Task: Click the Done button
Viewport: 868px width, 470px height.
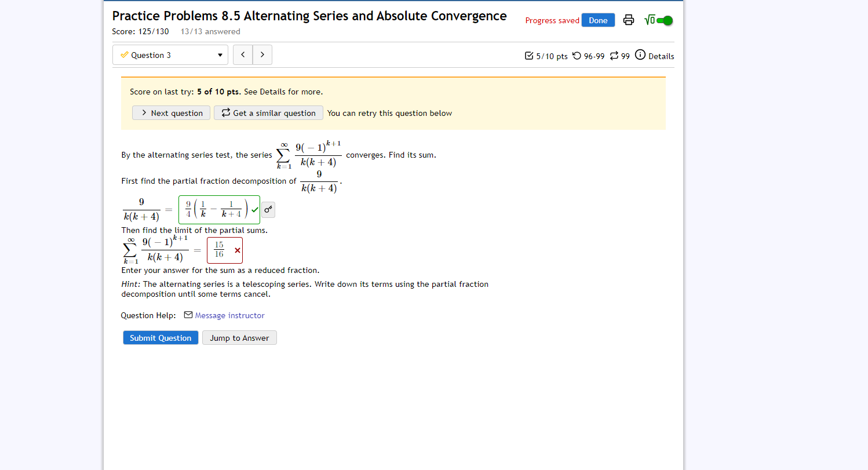Action: [x=598, y=20]
